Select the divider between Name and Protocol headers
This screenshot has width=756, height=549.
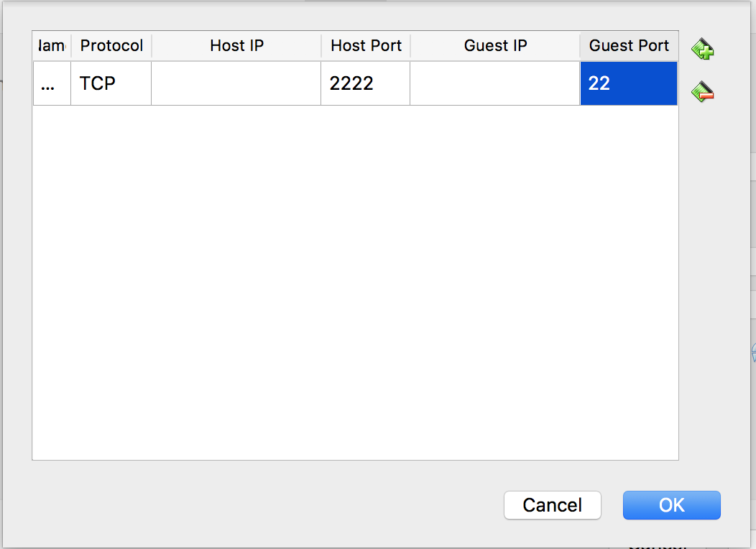click(71, 46)
